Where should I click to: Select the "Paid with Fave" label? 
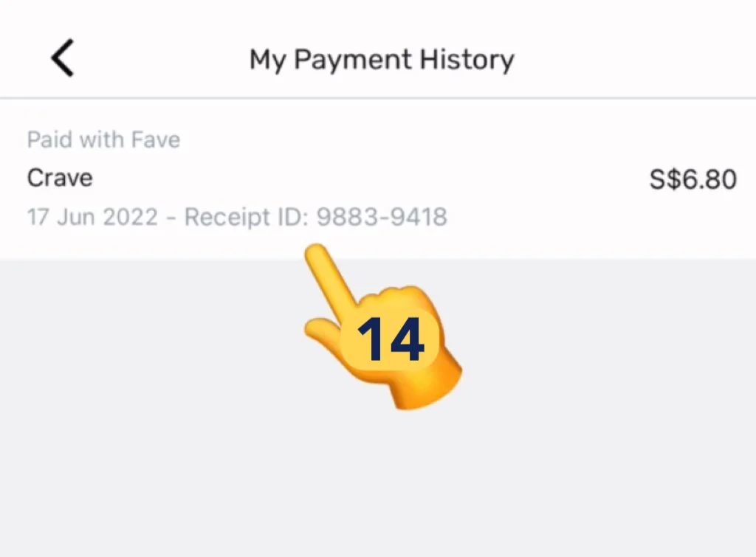coord(103,139)
